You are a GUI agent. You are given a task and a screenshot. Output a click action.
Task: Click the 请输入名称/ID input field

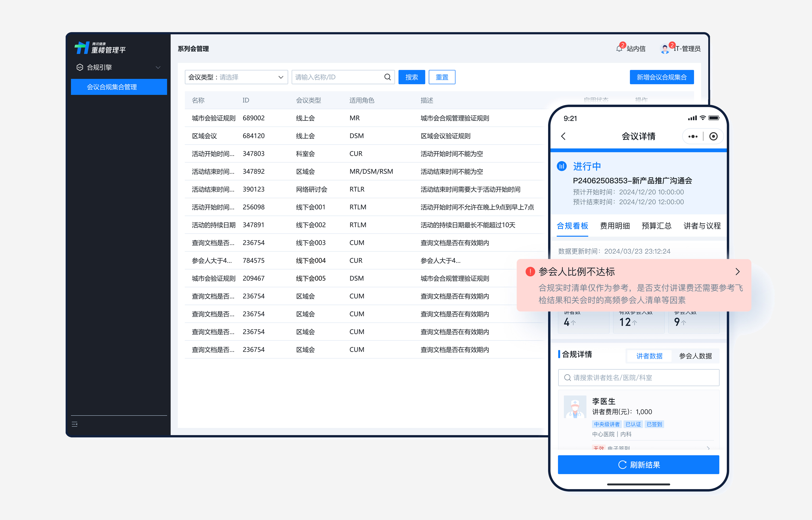pyautogui.click(x=337, y=77)
